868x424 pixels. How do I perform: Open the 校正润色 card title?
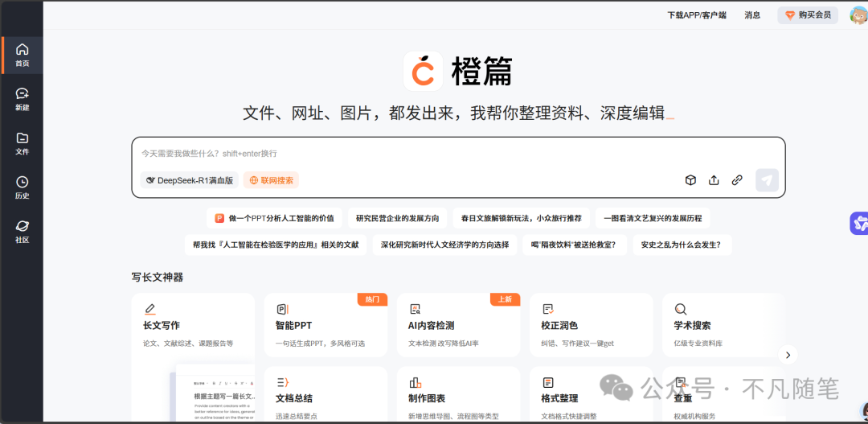coord(559,325)
